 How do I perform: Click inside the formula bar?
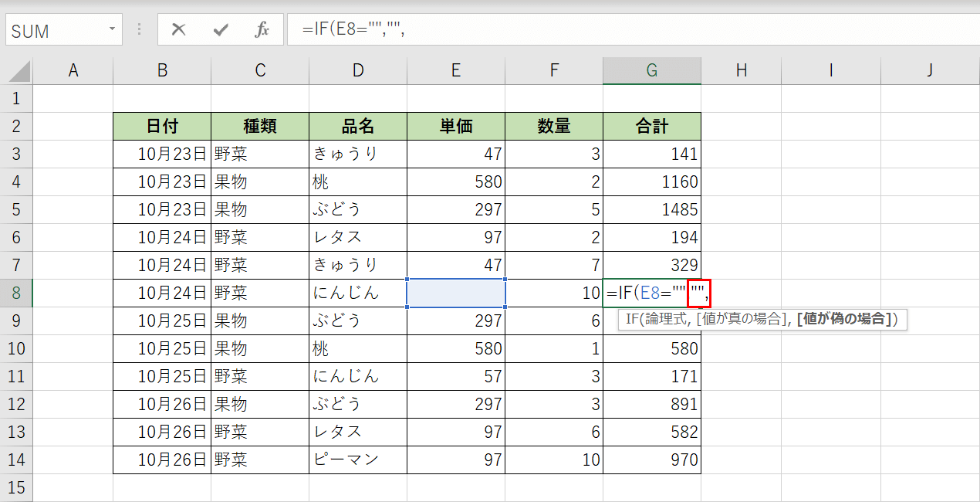pyautogui.click(x=463, y=30)
